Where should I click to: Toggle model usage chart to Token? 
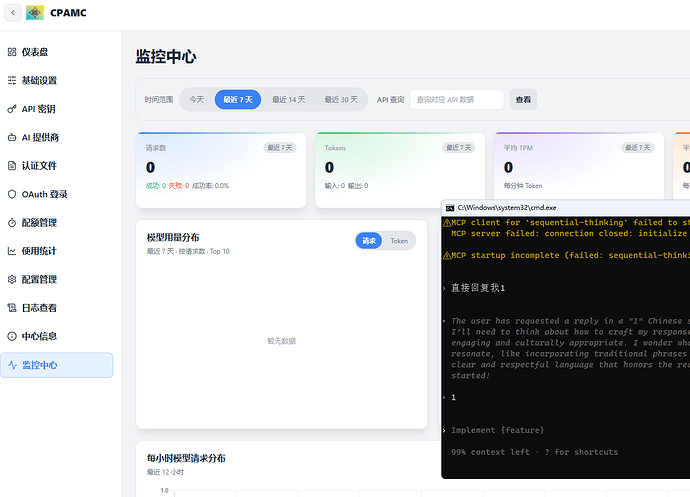[399, 241]
